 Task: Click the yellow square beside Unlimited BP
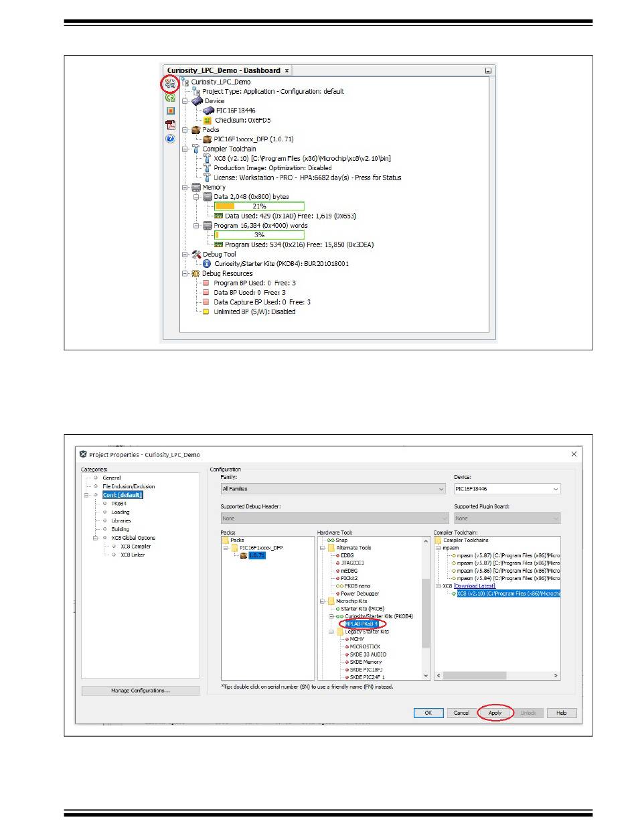(206, 312)
